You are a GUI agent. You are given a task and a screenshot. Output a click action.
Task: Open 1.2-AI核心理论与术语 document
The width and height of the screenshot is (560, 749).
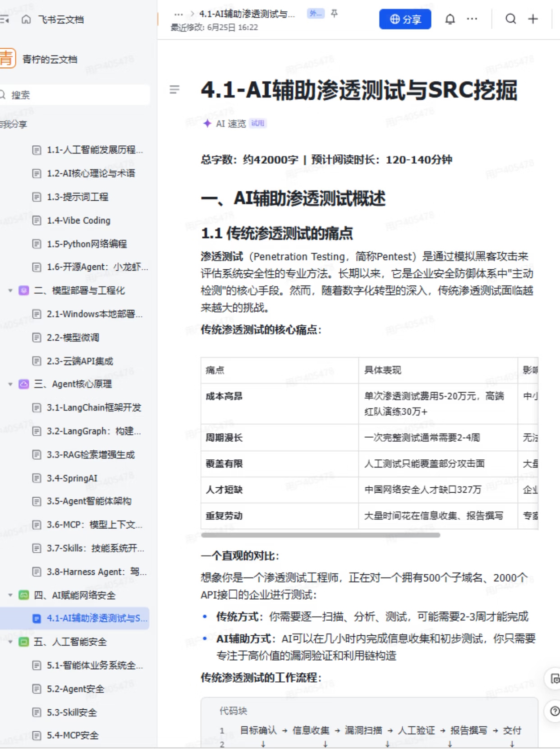(90, 173)
